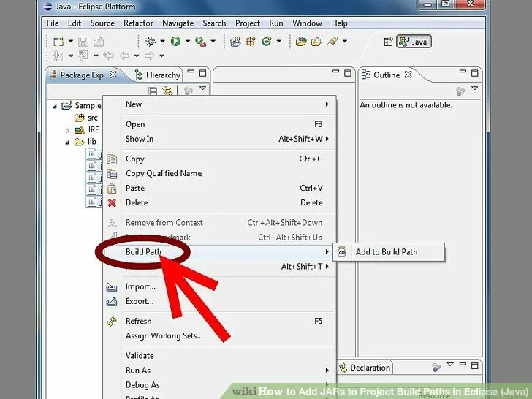
Task: Click the Search flashlight toolbar icon
Action: (332, 42)
